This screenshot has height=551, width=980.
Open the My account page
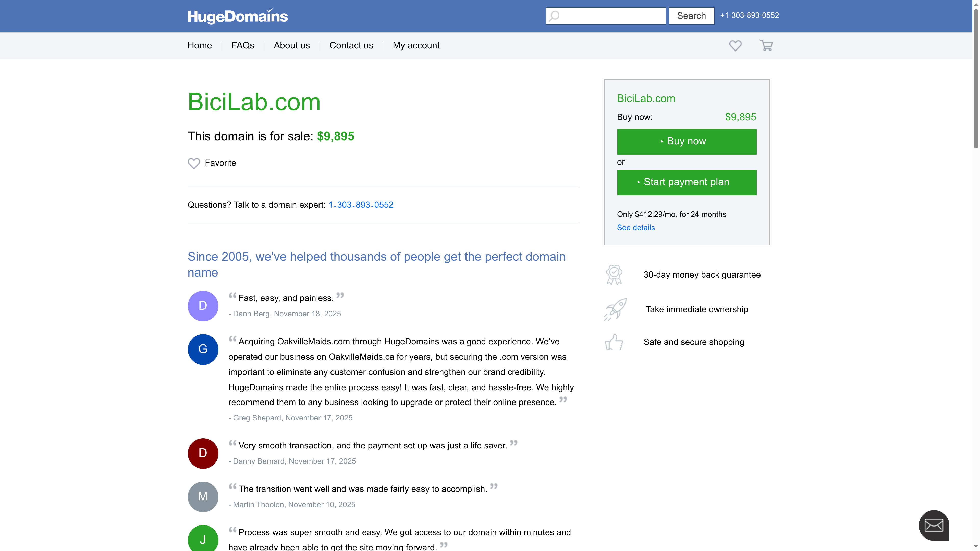(x=416, y=45)
